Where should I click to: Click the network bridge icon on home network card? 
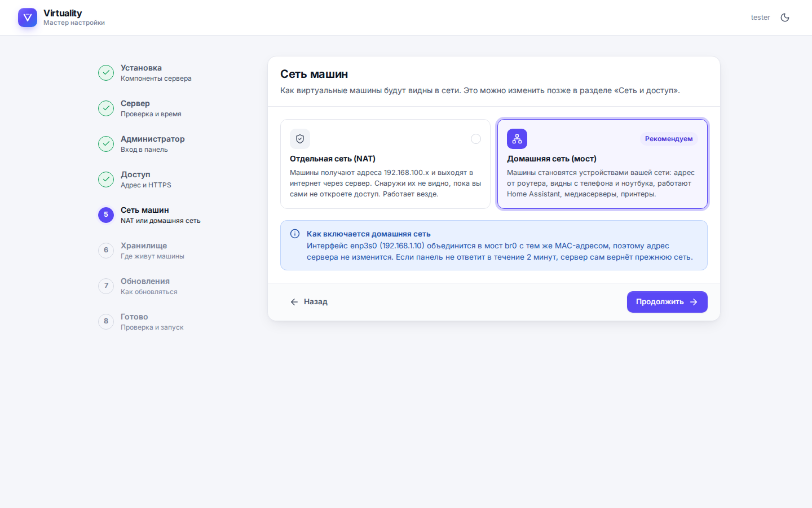coord(517,139)
